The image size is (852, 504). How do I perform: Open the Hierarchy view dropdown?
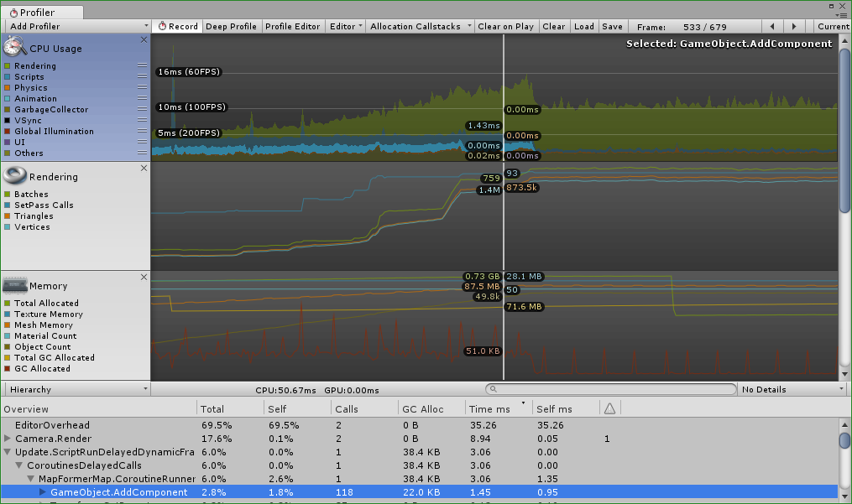76,389
